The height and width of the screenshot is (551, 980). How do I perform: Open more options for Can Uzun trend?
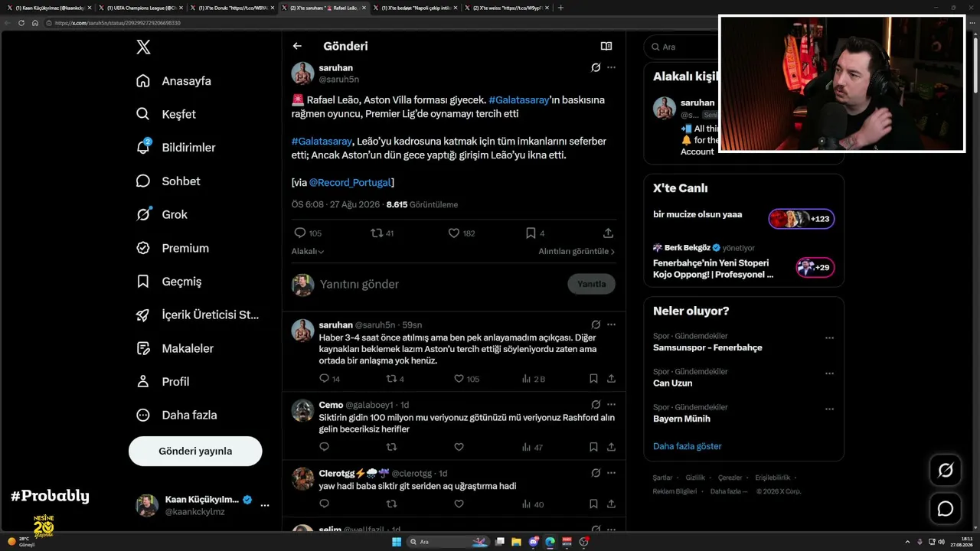(x=829, y=373)
